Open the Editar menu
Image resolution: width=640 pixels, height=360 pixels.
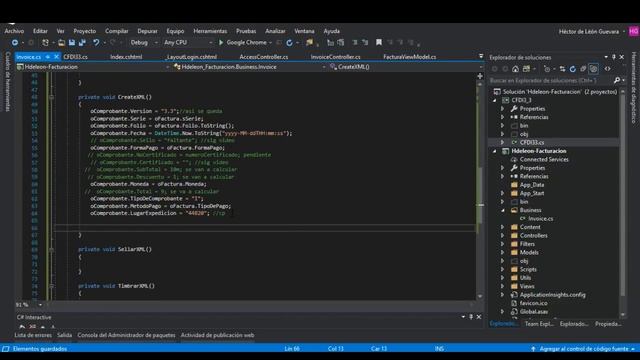click(x=40, y=31)
